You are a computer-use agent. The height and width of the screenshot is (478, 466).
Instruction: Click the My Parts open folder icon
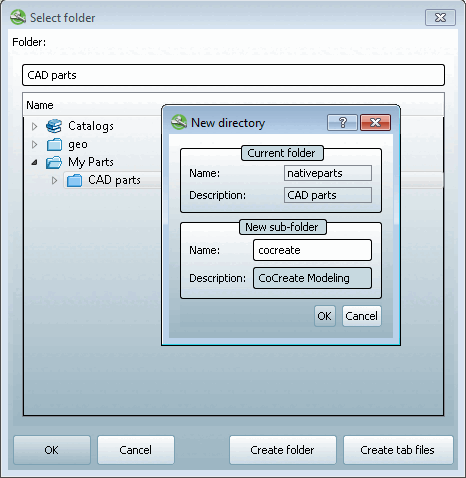coord(54,163)
